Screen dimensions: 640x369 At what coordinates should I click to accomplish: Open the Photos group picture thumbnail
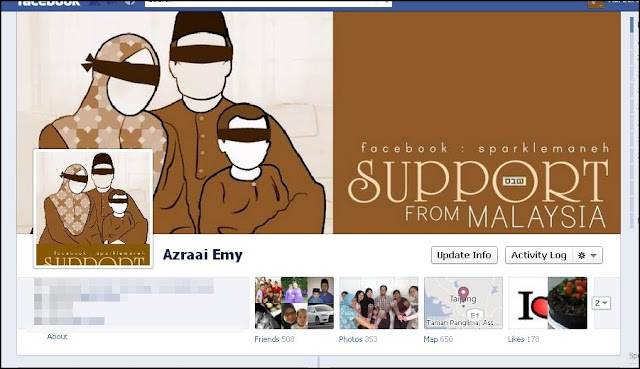[379, 303]
